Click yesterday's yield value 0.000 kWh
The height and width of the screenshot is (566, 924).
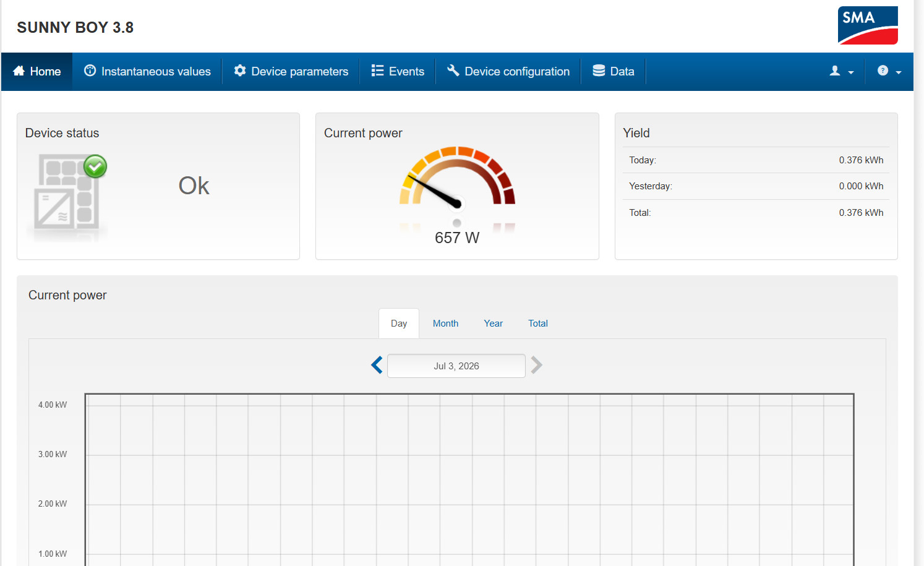pyautogui.click(x=861, y=186)
